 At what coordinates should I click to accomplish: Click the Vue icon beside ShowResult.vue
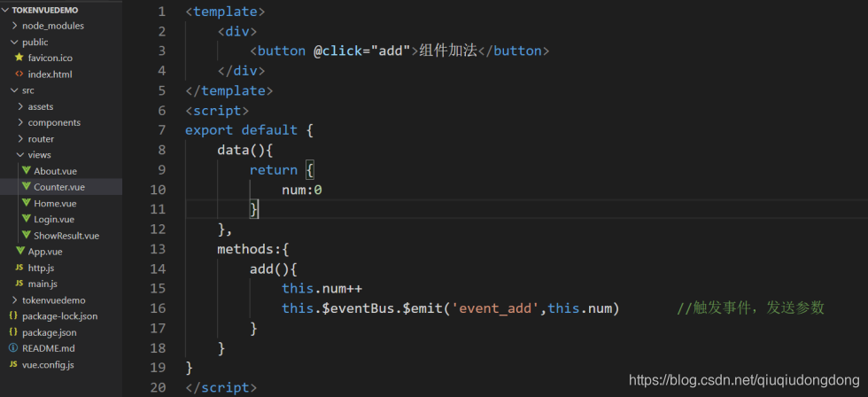pyautogui.click(x=26, y=235)
